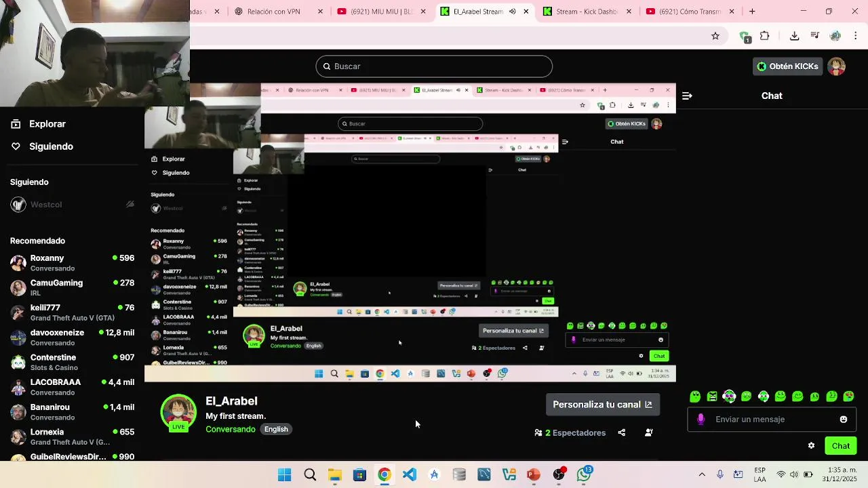Screen dimensions: 868x488
Task: Click the purple microphone chat icon
Action: click(701, 420)
